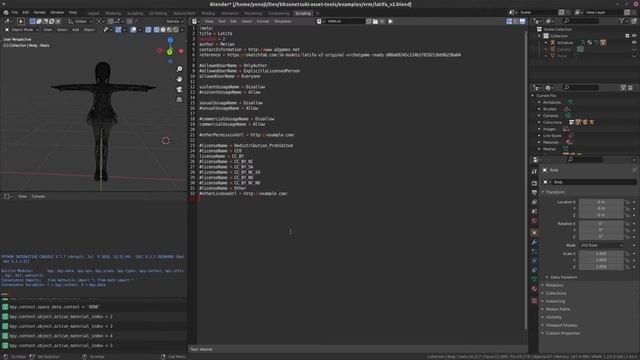The height and width of the screenshot is (360, 640).
Task: Select rendered viewport shading sphere
Action: tap(176, 30)
